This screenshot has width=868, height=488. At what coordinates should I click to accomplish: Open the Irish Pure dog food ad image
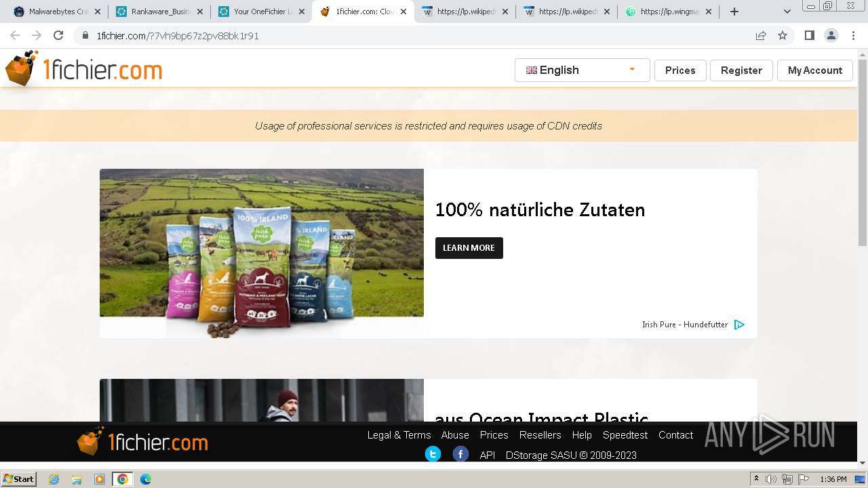coord(262,253)
